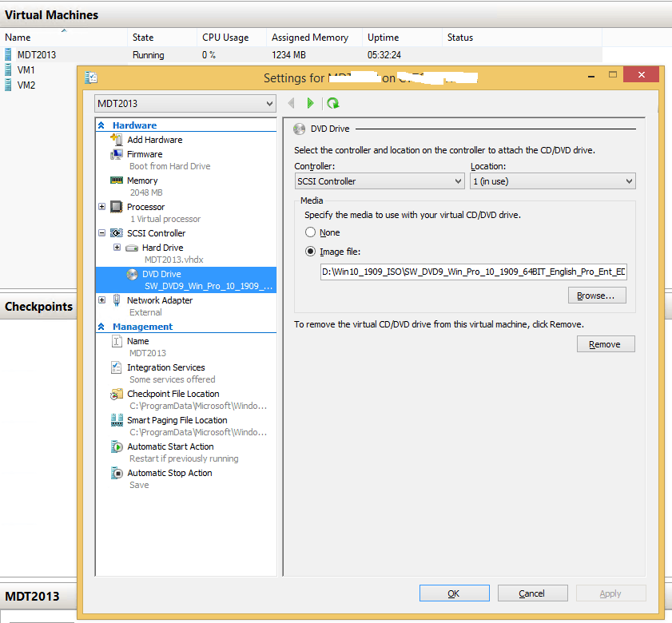Open the Controller dropdown
Image resolution: width=672 pixels, height=623 pixels.
(380, 181)
